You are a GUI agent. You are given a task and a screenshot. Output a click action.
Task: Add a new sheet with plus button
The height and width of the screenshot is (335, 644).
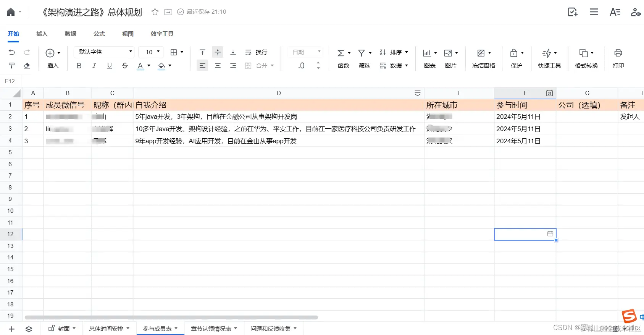click(x=11, y=329)
